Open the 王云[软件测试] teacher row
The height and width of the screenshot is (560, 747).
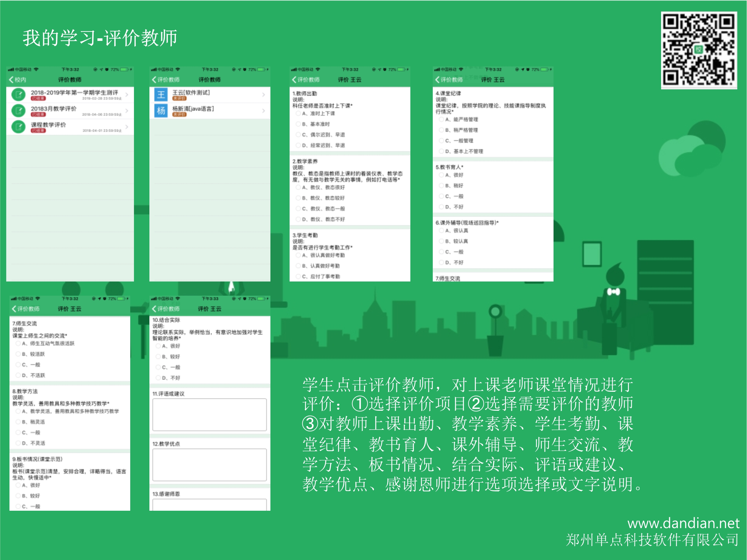210,95
